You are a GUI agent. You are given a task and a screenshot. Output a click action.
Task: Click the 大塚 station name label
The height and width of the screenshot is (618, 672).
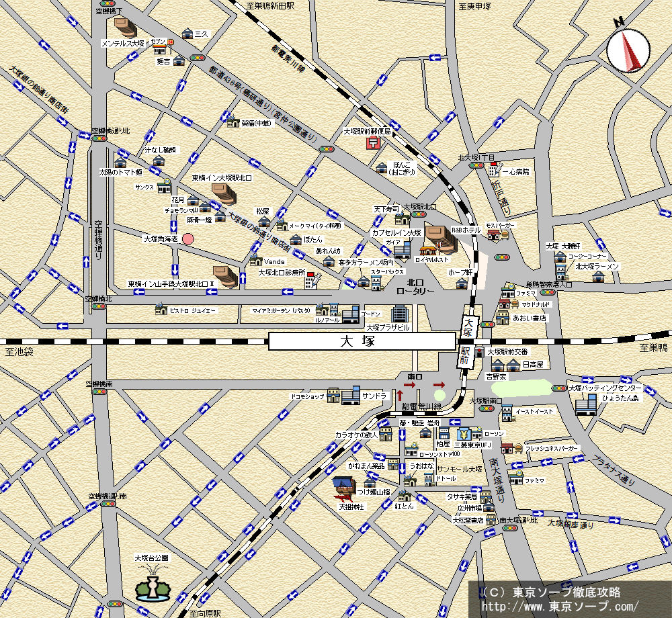point(362,342)
